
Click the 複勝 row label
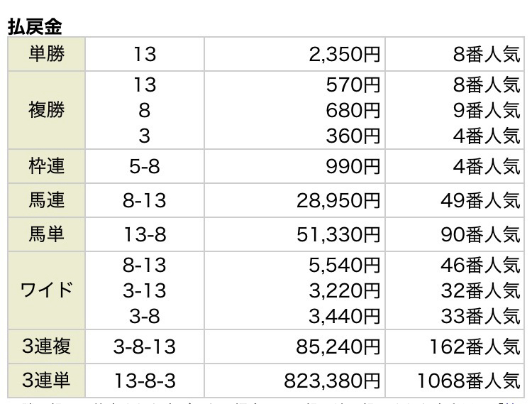tap(47, 110)
